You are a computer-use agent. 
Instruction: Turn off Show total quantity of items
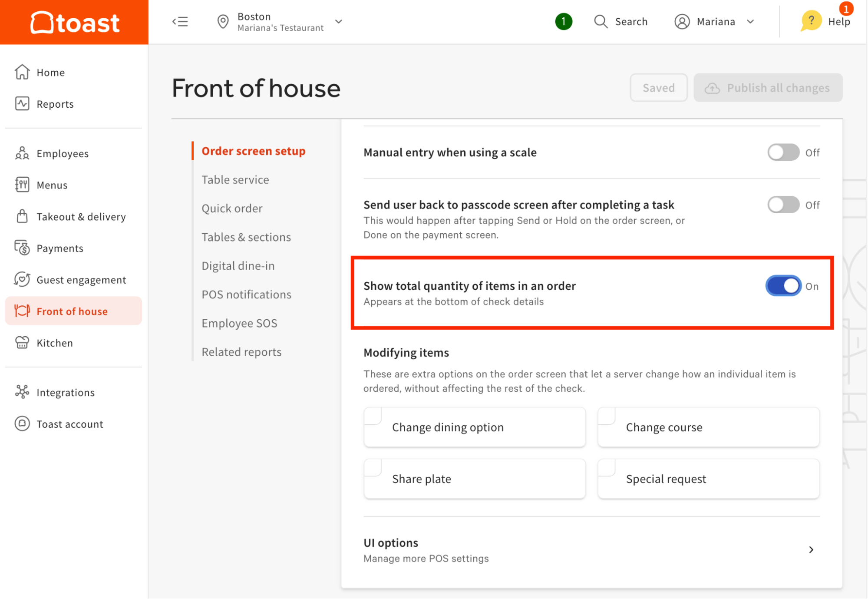click(x=783, y=286)
